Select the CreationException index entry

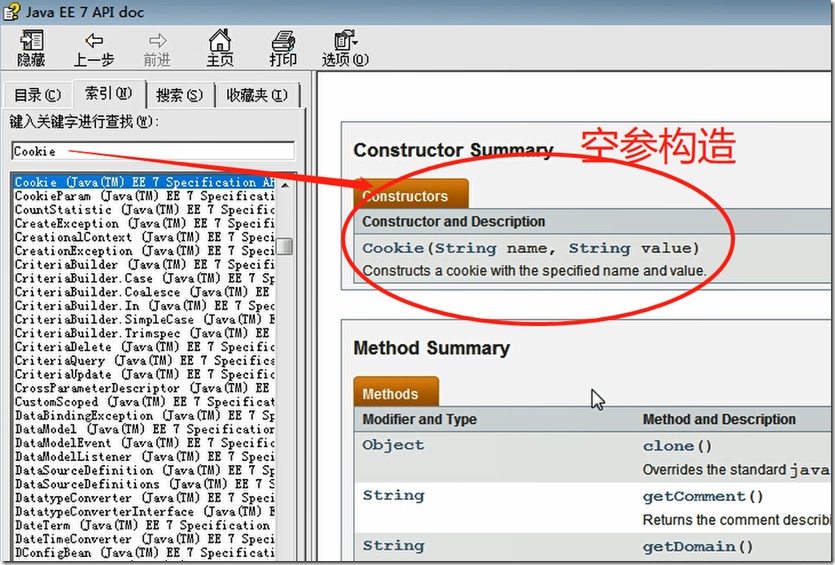[144, 251]
